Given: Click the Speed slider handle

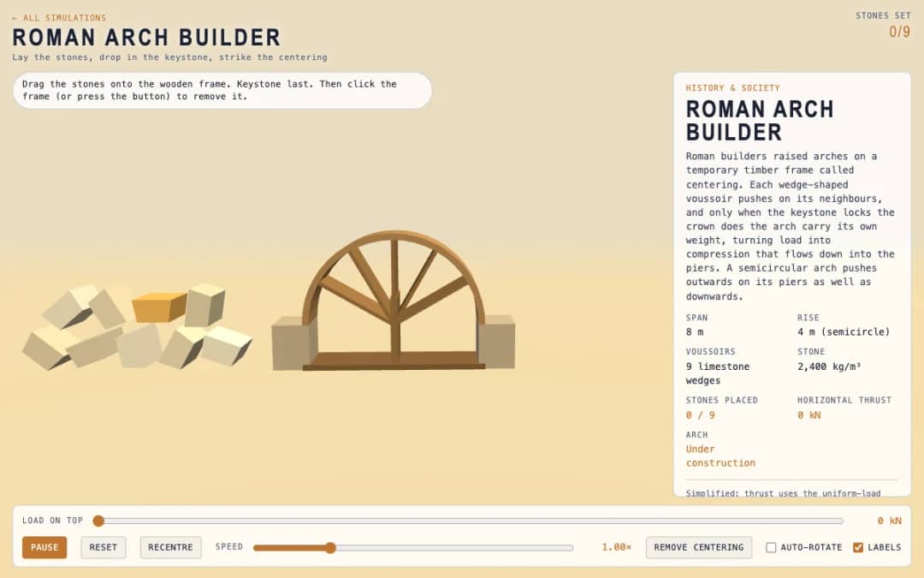Looking at the screenshot, I should tap(330, 548).
